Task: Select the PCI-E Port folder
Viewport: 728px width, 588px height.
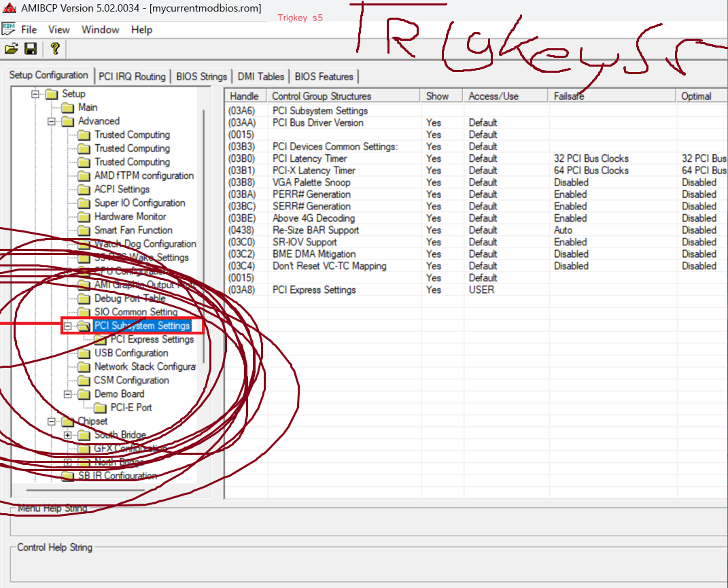Action: pos(123,408)
